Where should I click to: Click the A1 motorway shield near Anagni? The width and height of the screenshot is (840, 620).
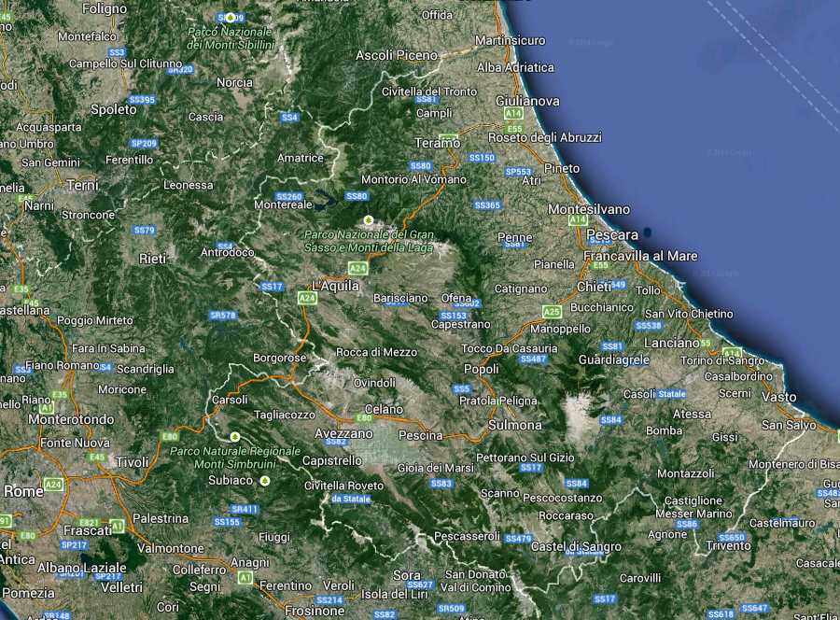point(245,578)
